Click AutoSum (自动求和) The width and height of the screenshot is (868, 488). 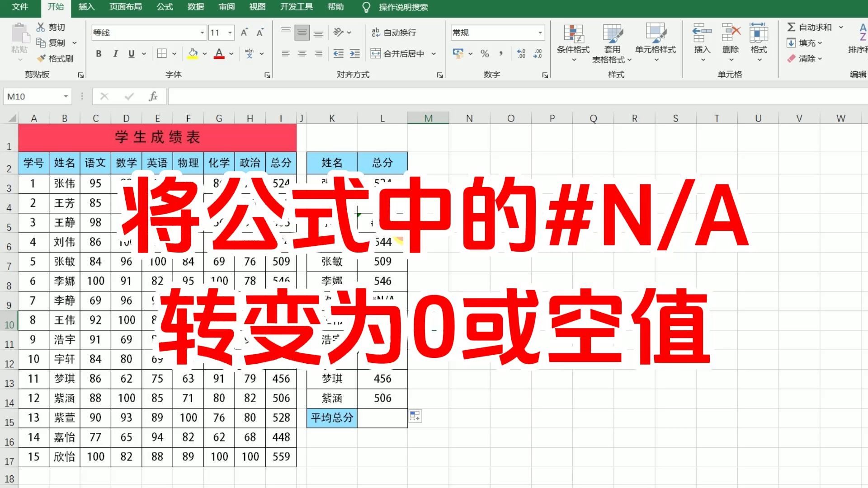[x=809, y=27]
